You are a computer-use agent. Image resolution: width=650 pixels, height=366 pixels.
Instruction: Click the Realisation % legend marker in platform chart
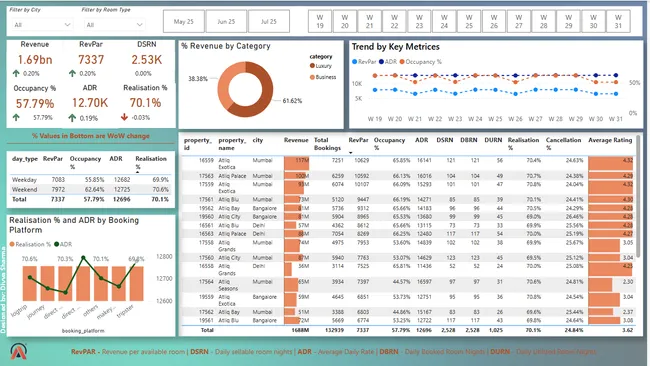click(12, 244)
